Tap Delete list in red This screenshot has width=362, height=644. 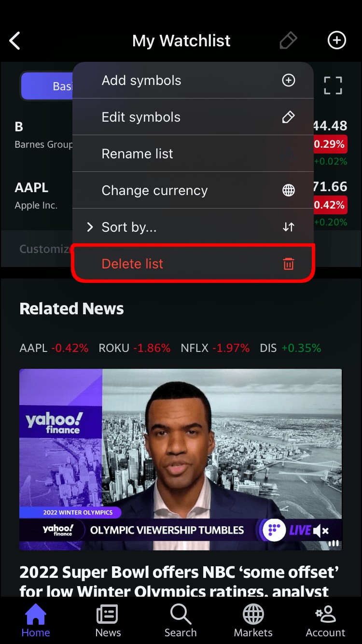click(x=193, y=264)
